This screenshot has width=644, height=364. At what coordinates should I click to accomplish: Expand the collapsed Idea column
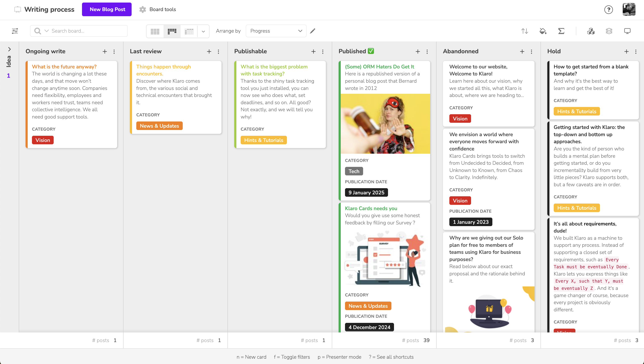[x=9, y=49]
